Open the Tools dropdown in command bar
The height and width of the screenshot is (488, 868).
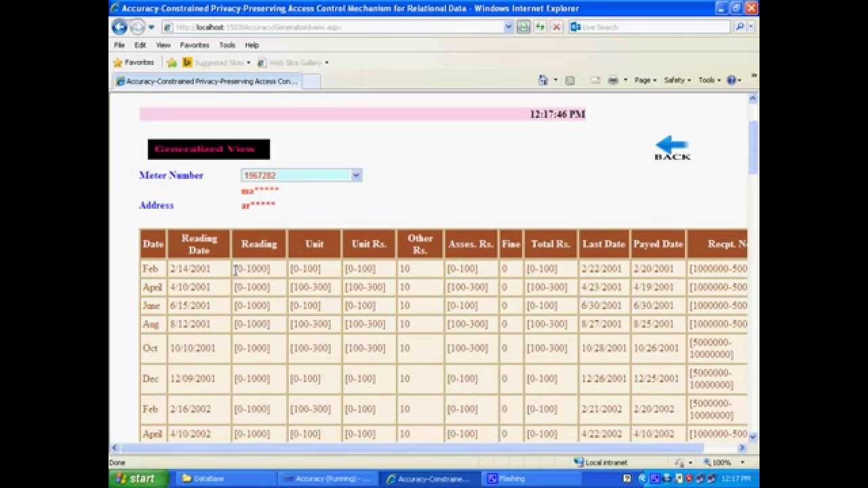[709, 80]
